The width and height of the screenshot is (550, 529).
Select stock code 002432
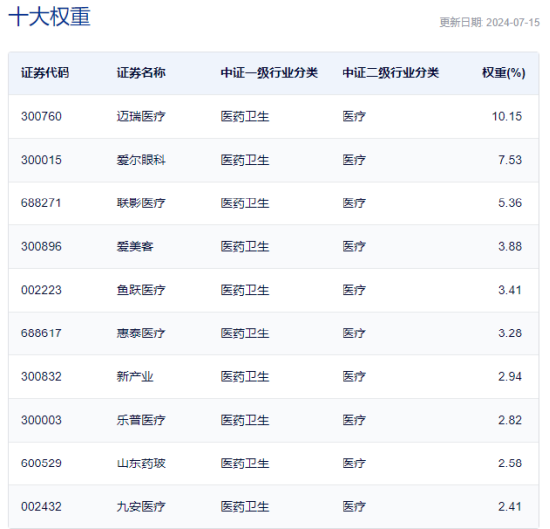[x=41, y=507]
